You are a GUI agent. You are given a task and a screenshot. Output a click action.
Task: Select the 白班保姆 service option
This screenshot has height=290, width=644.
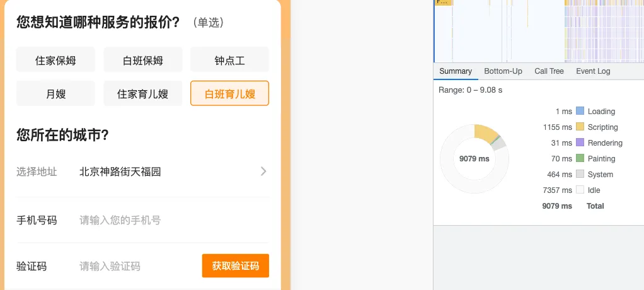click(x=143, y=60)
